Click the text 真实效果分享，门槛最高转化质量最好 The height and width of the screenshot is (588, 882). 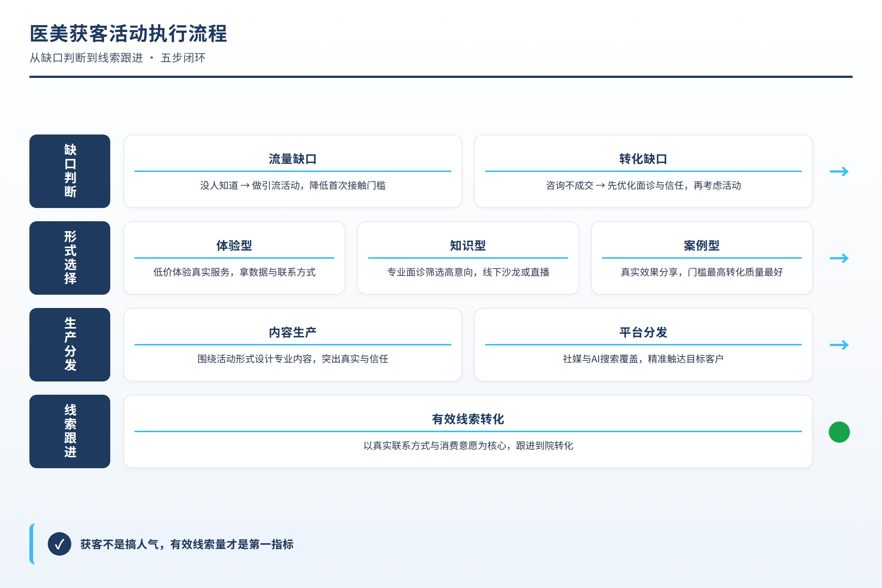702,272
